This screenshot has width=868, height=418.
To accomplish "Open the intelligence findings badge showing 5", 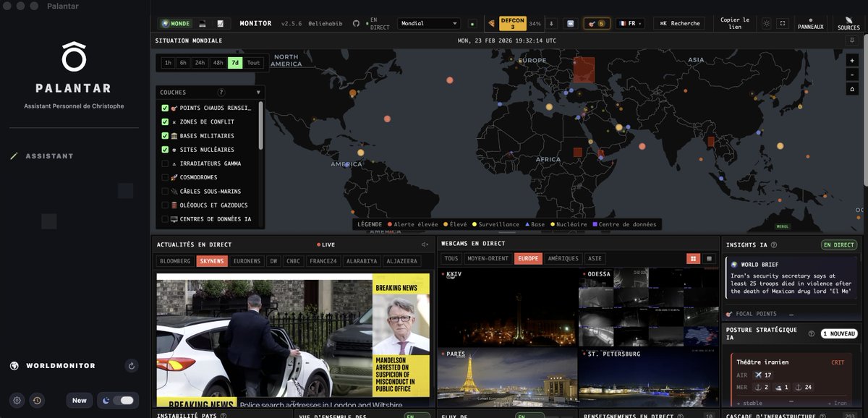I will (x=597, y=23).
